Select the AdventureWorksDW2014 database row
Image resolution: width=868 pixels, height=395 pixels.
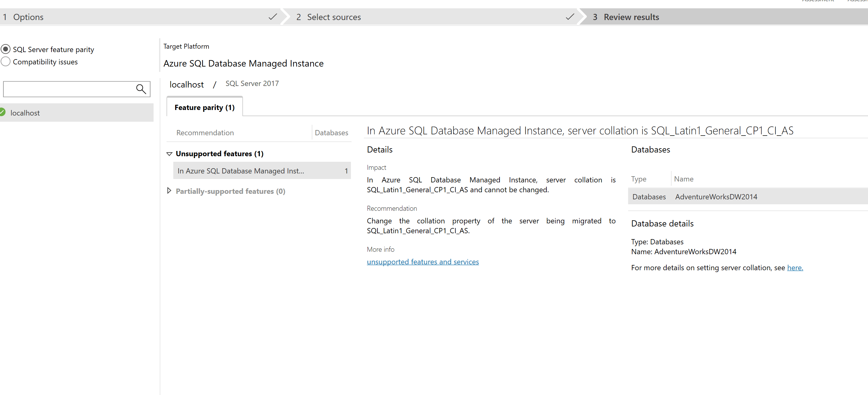pyautogui.click(x=748, y=196)
